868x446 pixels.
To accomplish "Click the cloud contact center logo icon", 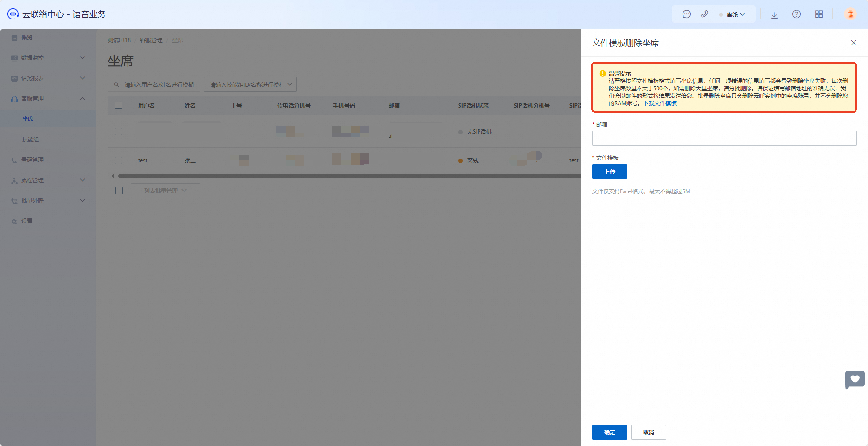I will [13, 14].
